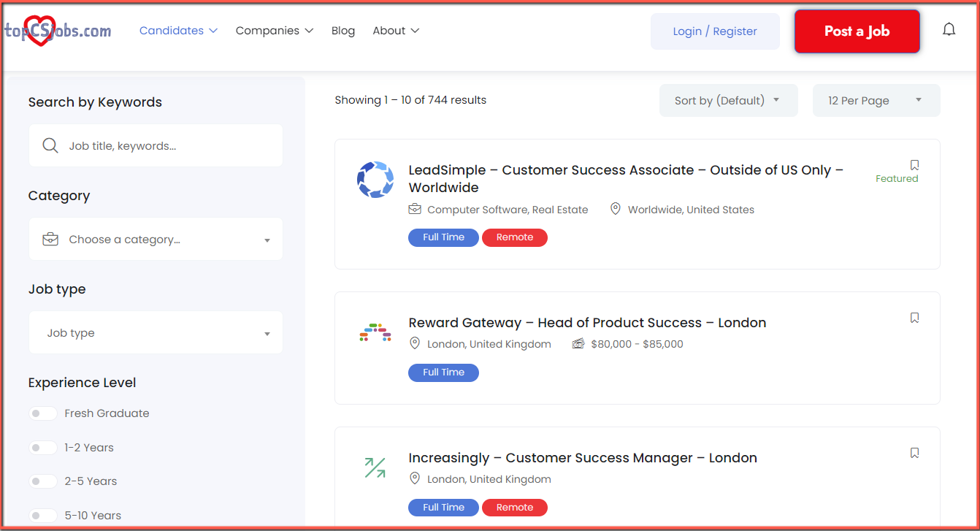Click the location pin in Increasingly listing
The image size is (980, 531).
[415, 478]
